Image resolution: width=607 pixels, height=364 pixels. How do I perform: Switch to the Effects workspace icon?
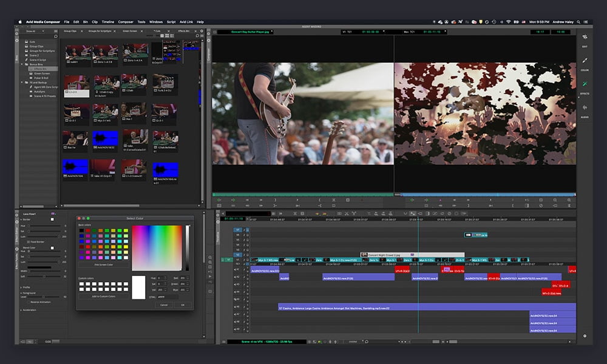click(x=585, y=84)
